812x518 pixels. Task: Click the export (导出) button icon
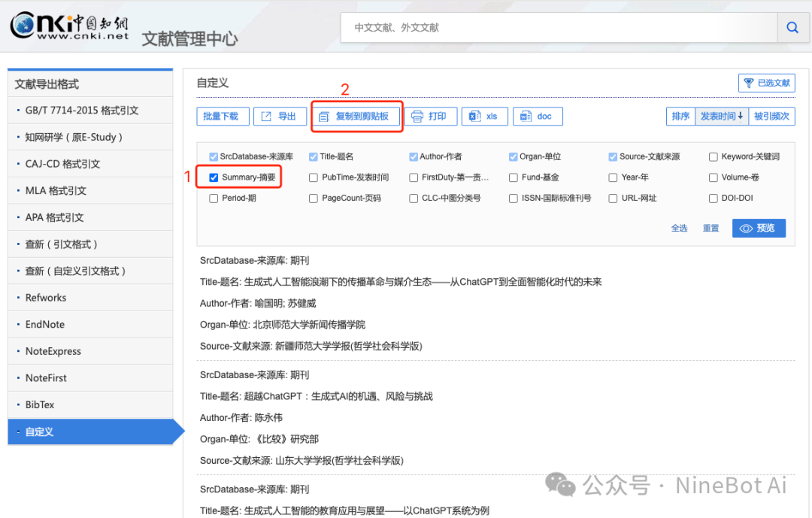point(267,117)
